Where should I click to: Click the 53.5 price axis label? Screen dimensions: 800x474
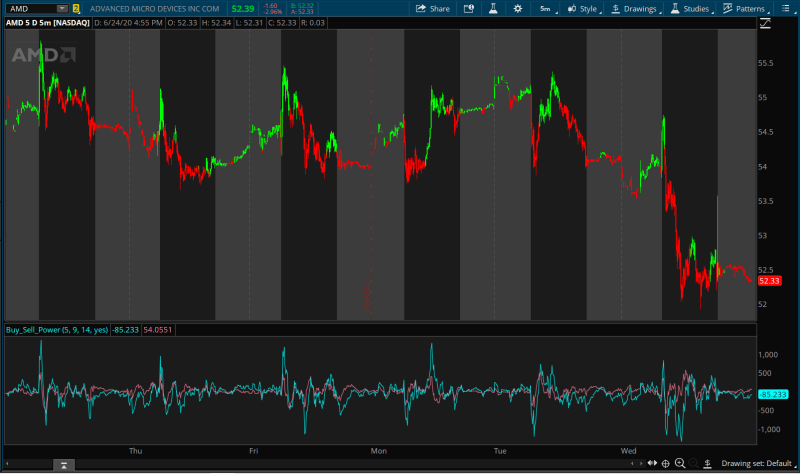pos(765,201)
